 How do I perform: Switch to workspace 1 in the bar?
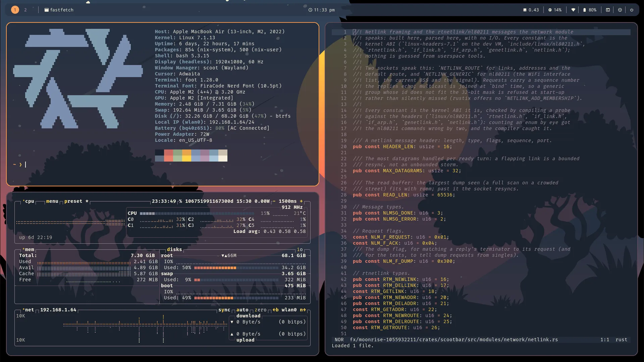15,10
